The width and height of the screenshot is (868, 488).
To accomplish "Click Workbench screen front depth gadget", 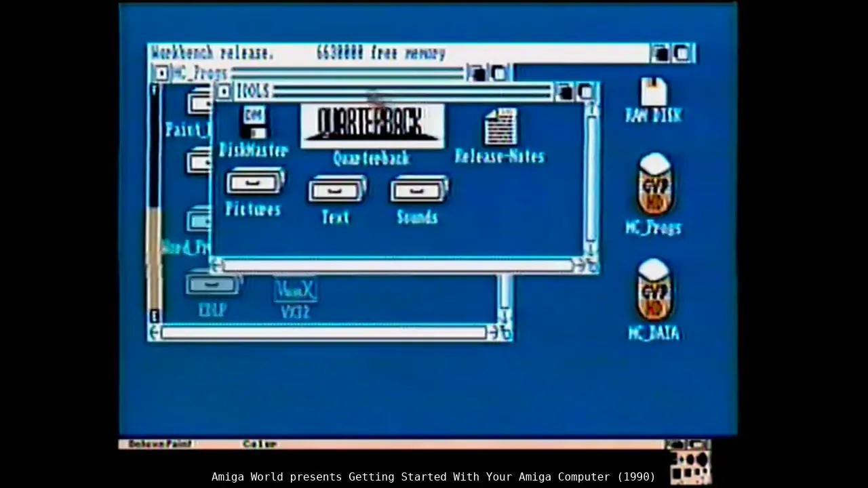I will coord(682,54).
